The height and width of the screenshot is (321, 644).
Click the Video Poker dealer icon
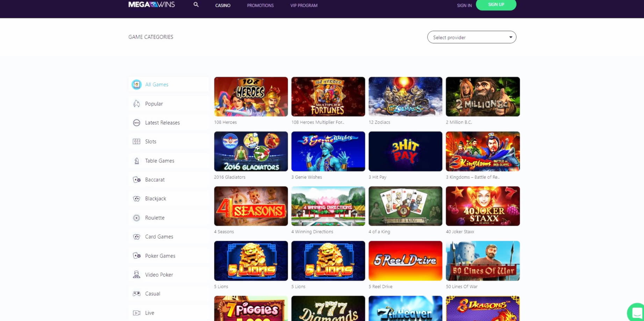click(x=137, y=274)
